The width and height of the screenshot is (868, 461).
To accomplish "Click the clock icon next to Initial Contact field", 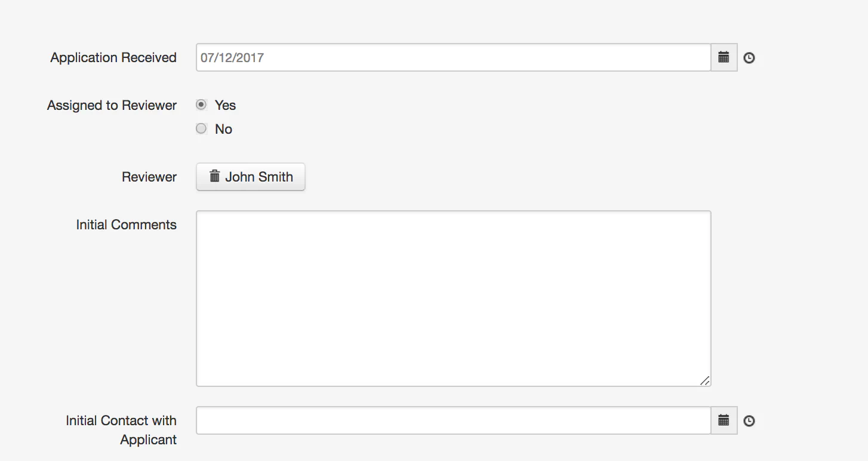I will 749,420.
